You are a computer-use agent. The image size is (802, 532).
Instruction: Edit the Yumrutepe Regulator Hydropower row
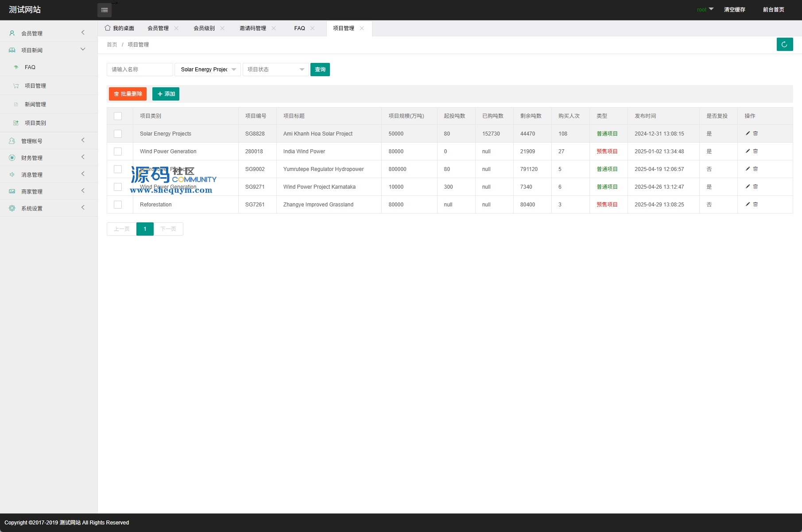point(748,169)
